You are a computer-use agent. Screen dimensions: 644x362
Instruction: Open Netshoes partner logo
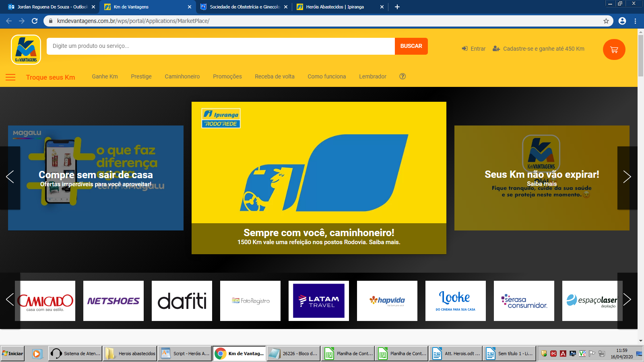click(x=114, y=301)
